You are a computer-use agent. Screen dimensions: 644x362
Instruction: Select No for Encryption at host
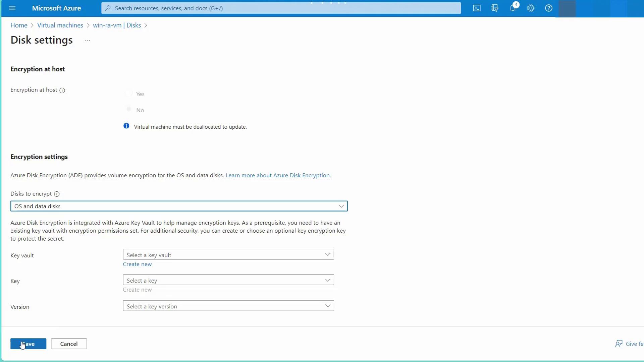coord(129,109)
